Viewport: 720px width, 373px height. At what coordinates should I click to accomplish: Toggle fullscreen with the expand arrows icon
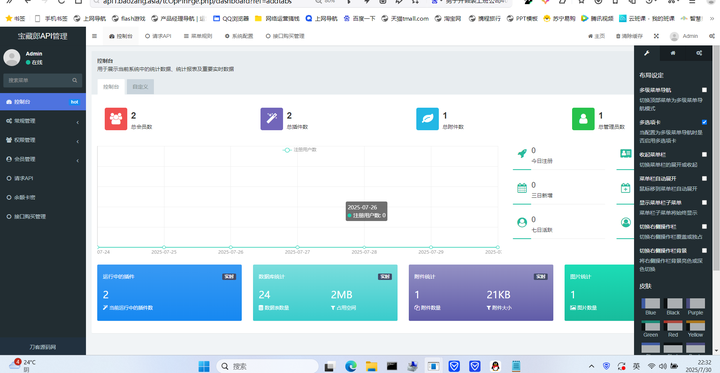[x=656, y=36]
